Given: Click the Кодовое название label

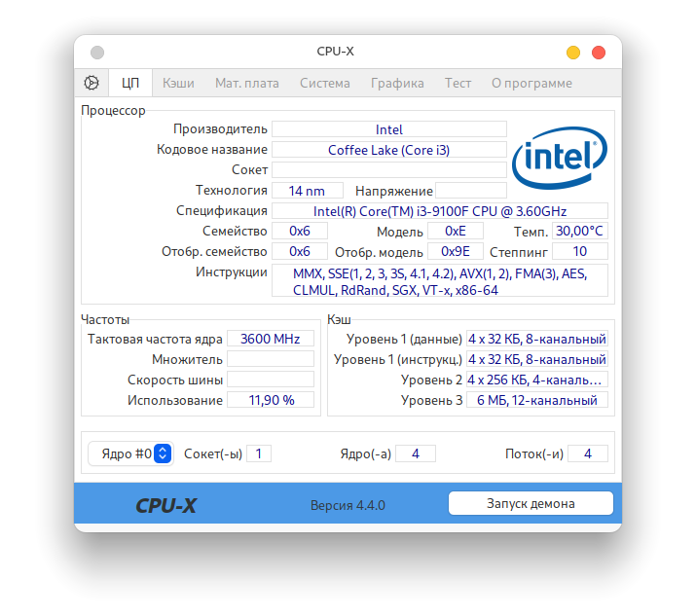Looking at the screenshot, I should [x=212, y=150].
